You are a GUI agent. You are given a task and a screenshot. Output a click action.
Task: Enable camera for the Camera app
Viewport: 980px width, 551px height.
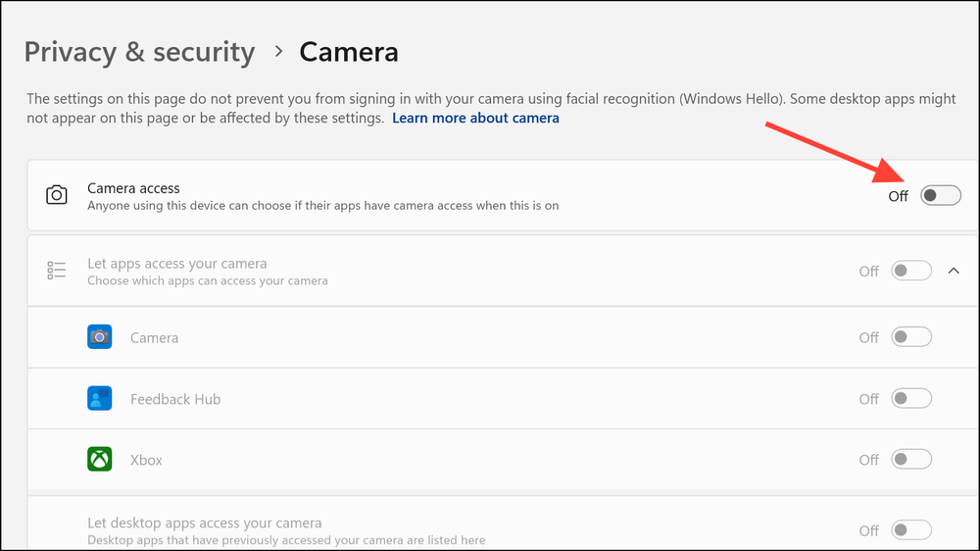coord(910,337)
